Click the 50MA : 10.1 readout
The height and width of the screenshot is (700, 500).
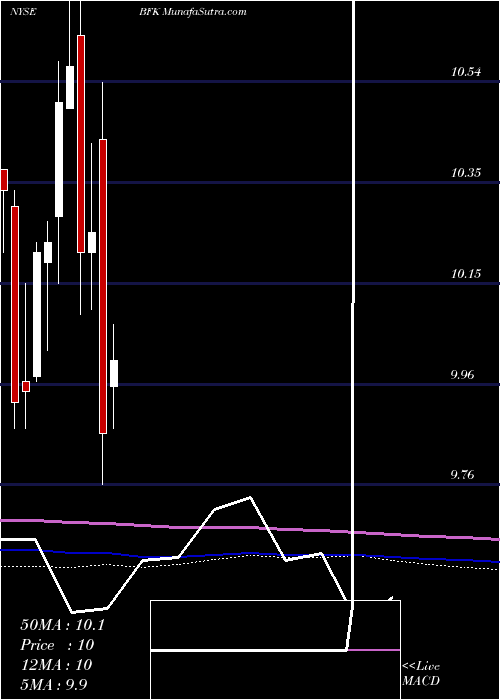[x=62, y=625]
